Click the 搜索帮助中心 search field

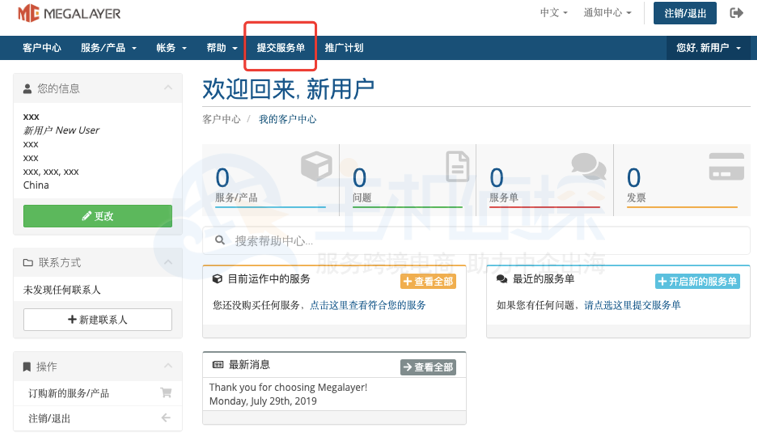point(476,241)
